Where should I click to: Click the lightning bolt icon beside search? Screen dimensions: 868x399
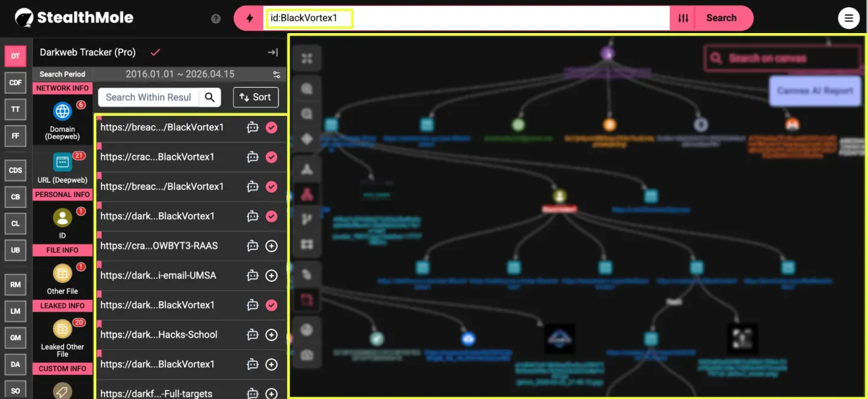tap(249, 18)
